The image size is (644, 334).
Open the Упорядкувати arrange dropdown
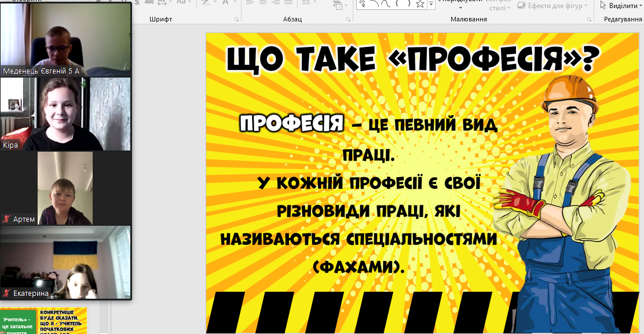(x=460, y=4)
